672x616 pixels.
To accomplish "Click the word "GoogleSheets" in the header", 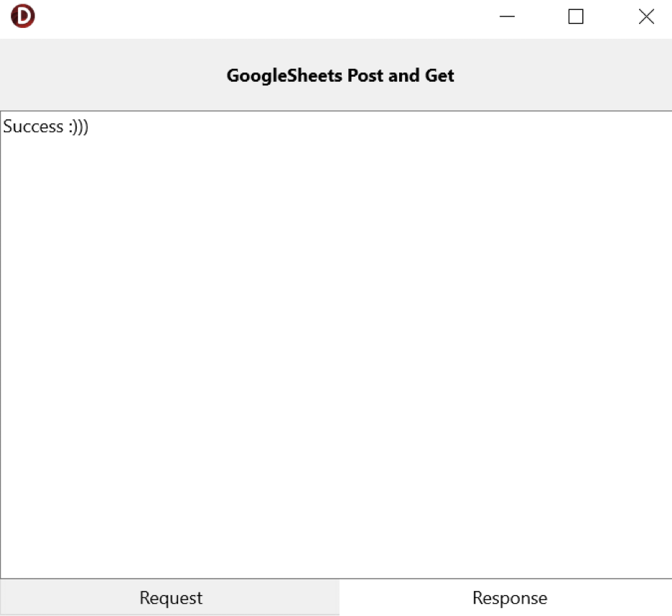I will [284, 75].
